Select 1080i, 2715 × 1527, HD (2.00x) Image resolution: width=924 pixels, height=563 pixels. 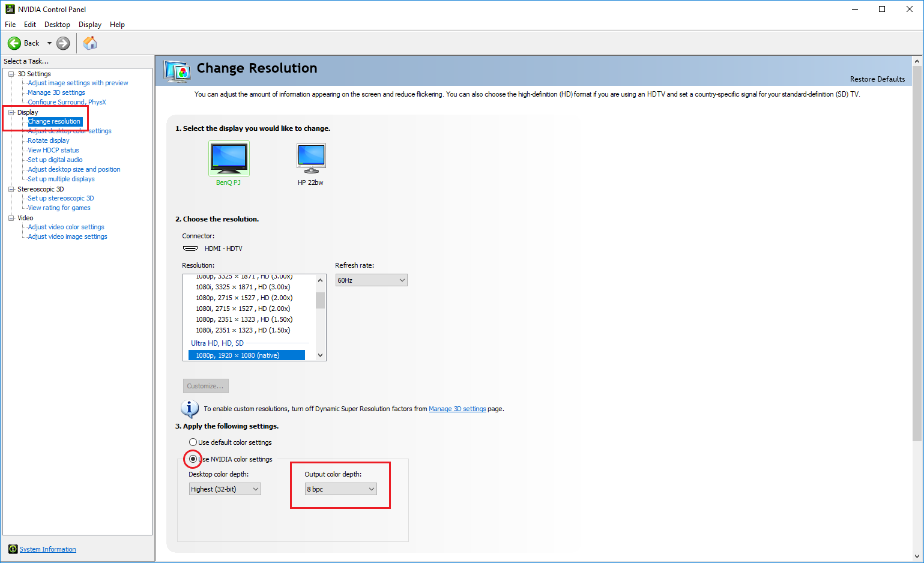pos(243,309)
